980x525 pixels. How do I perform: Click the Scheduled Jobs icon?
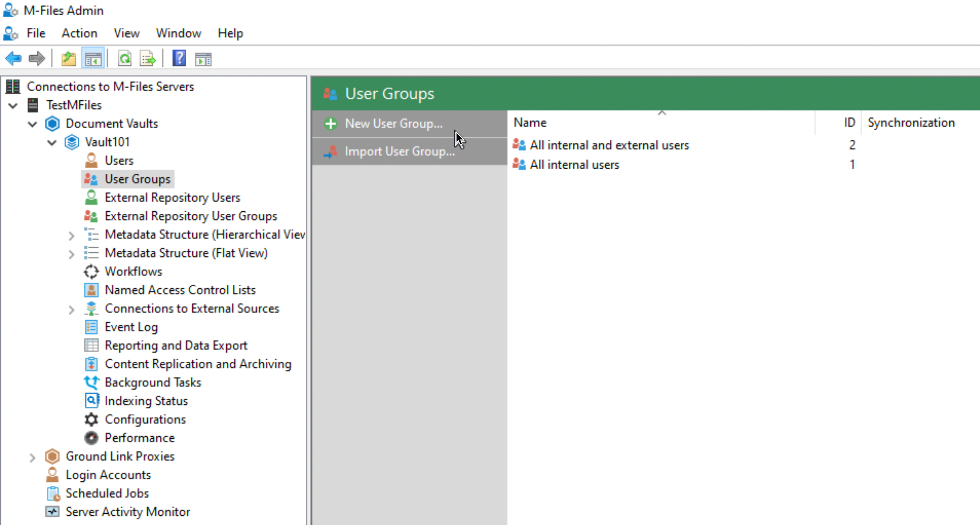click(x=53, y=494)
